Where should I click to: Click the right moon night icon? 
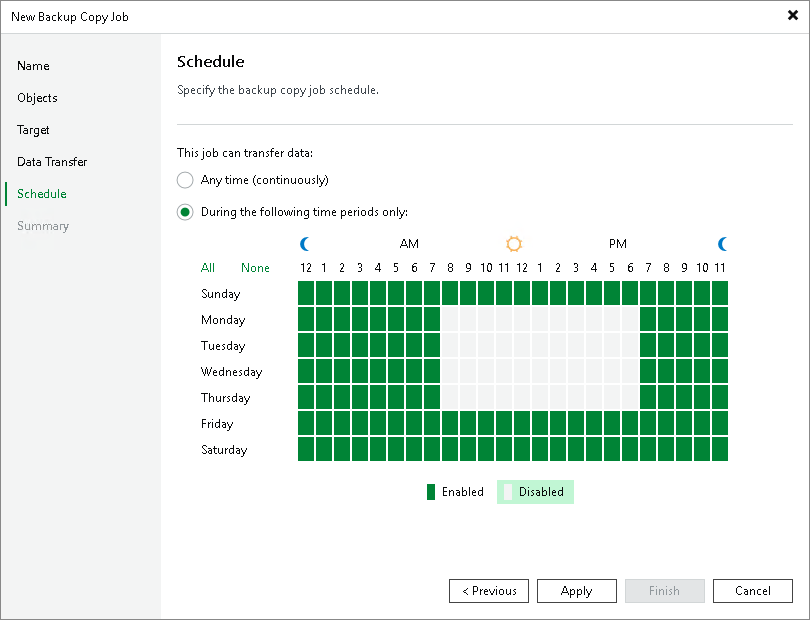pyautogui.click(x=723, y=244)
